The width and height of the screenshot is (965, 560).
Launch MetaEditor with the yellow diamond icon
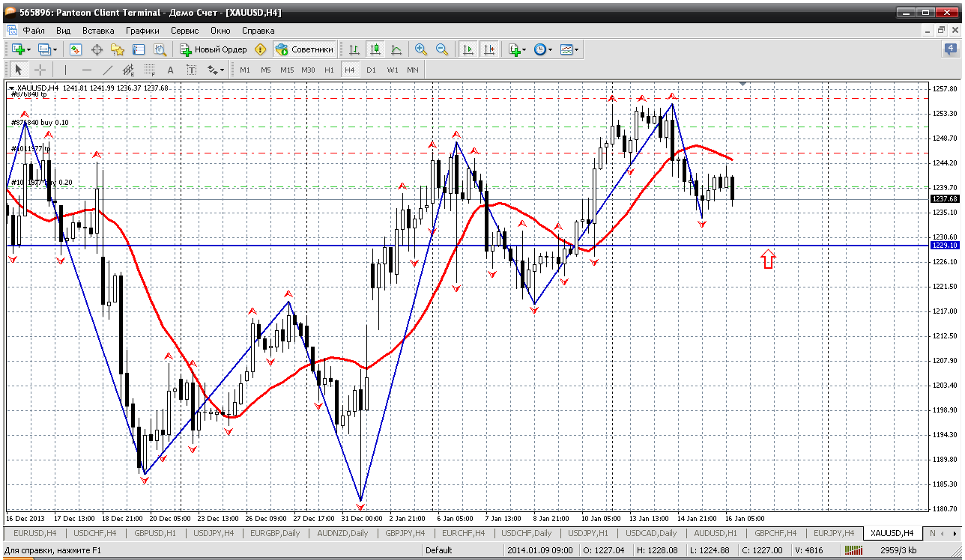pos(260,49)
